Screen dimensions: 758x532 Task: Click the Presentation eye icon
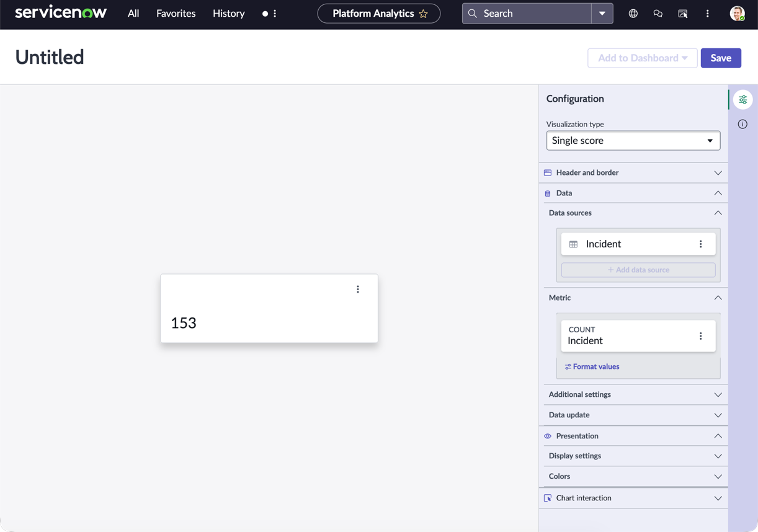548,437
